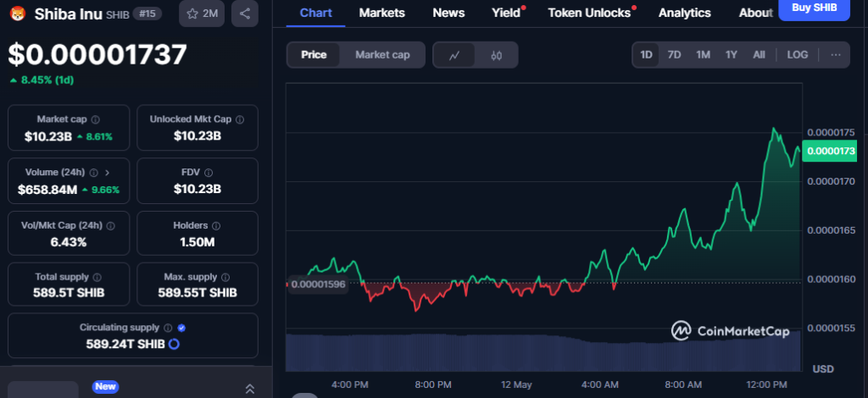The image size is (868, 398).
Task: Open the Yield tab
Action: [x=506, y=13]
